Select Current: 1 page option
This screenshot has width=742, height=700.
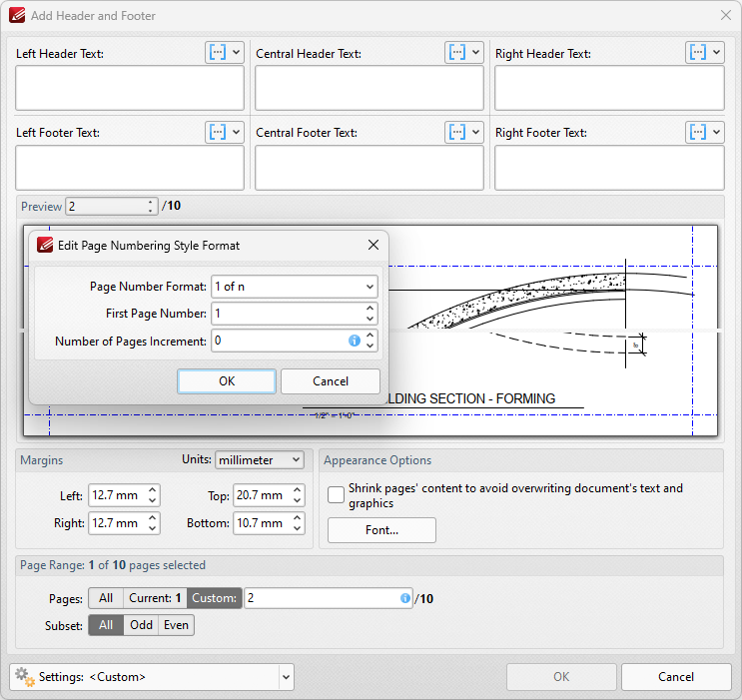coord(155,598)
